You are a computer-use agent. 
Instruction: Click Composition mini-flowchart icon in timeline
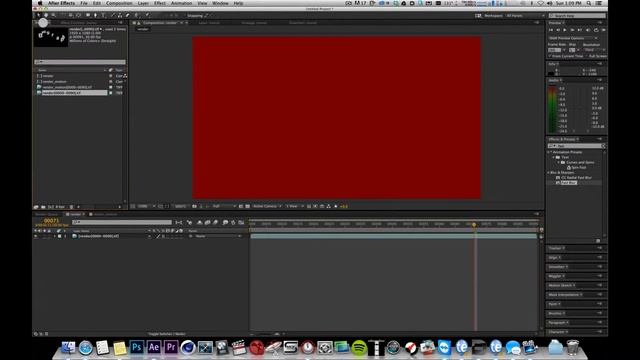tap(179, 222)
